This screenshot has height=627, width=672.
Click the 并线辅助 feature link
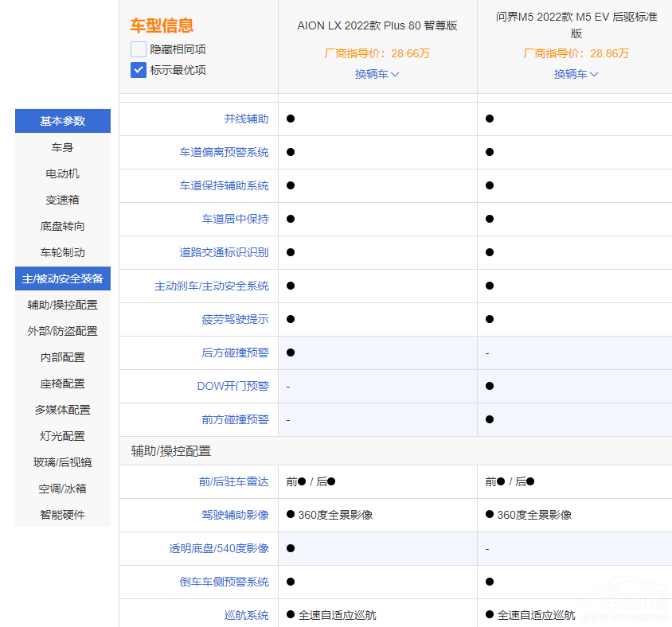pos(246,119)
